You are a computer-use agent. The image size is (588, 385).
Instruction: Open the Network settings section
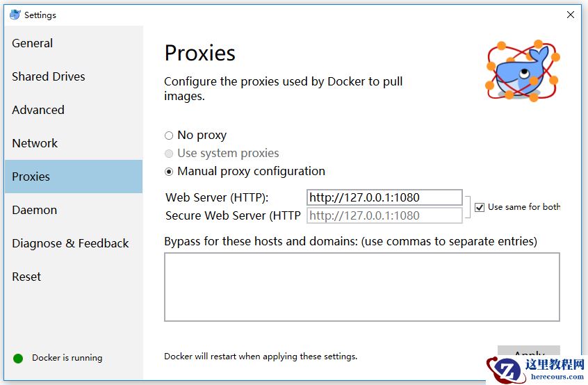[35, 143]
